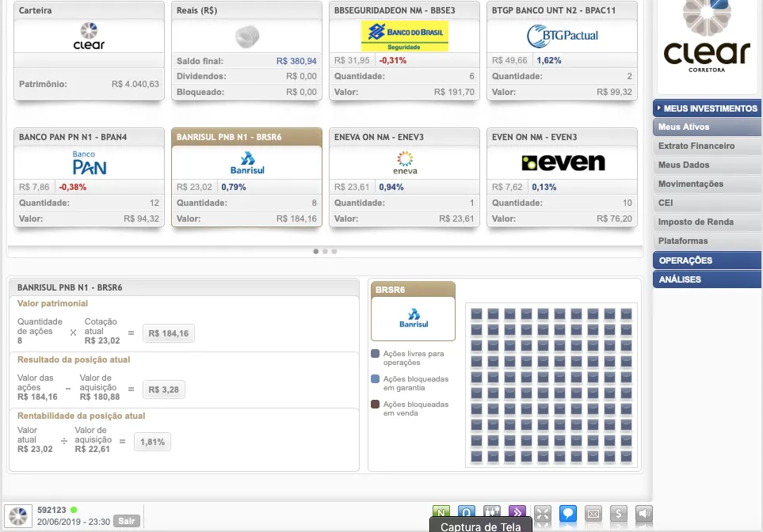Go to the second carousel page dot

click(325, 251)
